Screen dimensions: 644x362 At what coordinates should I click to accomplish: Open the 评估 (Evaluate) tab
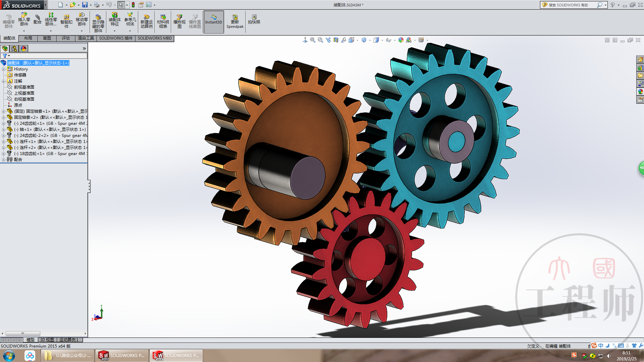(x=66, y=38)
